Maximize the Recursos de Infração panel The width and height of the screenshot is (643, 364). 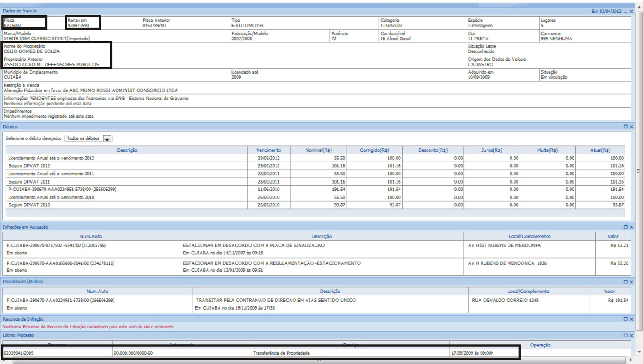(x=625, y=319)
